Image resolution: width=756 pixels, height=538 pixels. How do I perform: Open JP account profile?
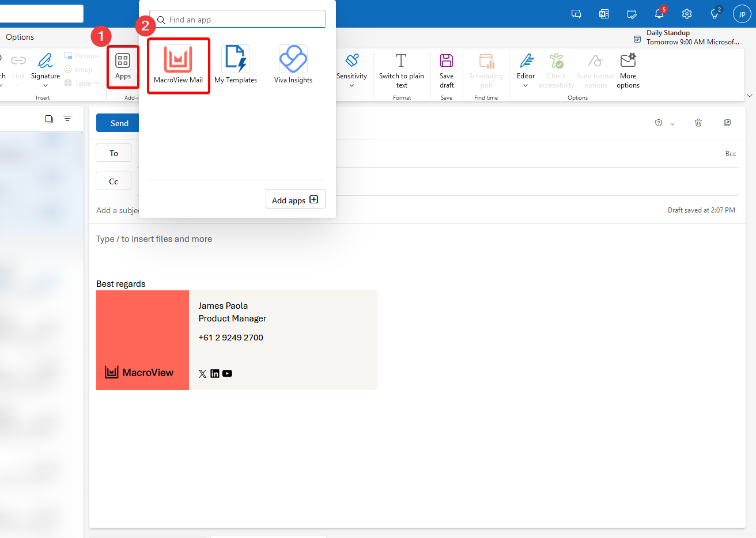click(742, 14)
